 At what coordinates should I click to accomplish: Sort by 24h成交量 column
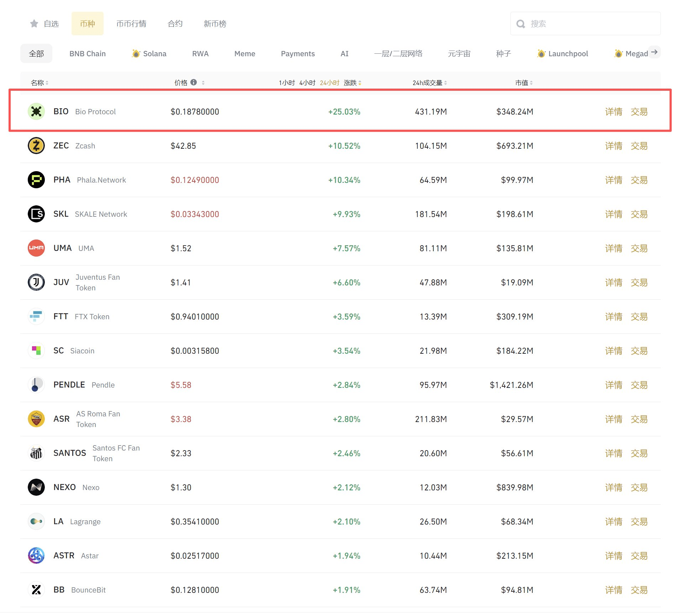coord(430,83)
